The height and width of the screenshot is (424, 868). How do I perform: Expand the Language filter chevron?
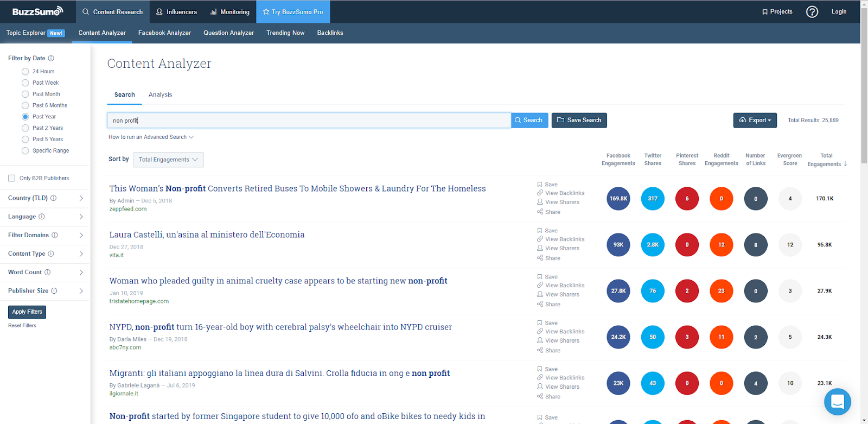pyautogui.click(x=81, y=217)
